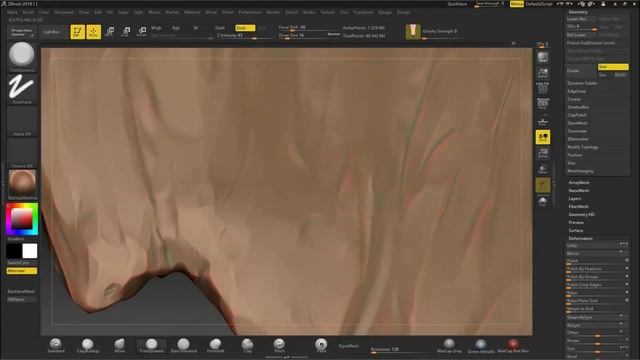Open the Brush menu
The width and height of the screenshot is (640, 360).
click(x=28, y=12)
